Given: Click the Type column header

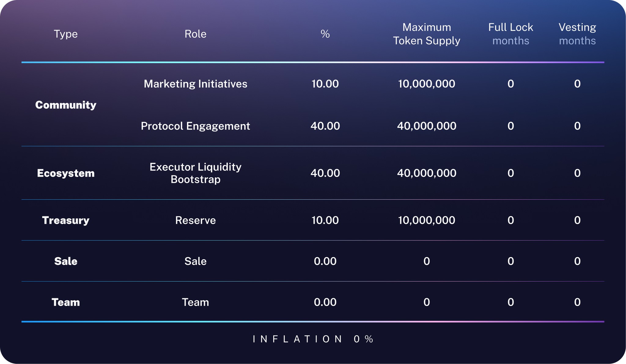Looking at the screenshot, I should click(x=66, y=34).
